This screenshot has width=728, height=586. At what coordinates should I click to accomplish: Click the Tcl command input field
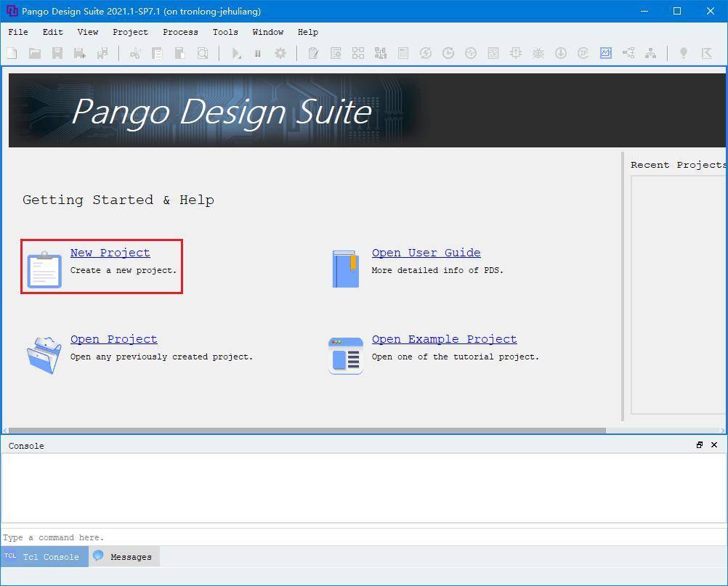(218, 537)
